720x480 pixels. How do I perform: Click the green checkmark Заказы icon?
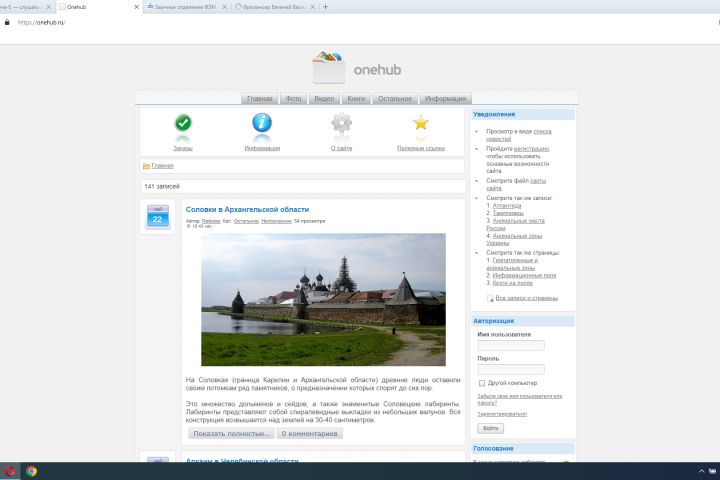[x=183, y=123]
